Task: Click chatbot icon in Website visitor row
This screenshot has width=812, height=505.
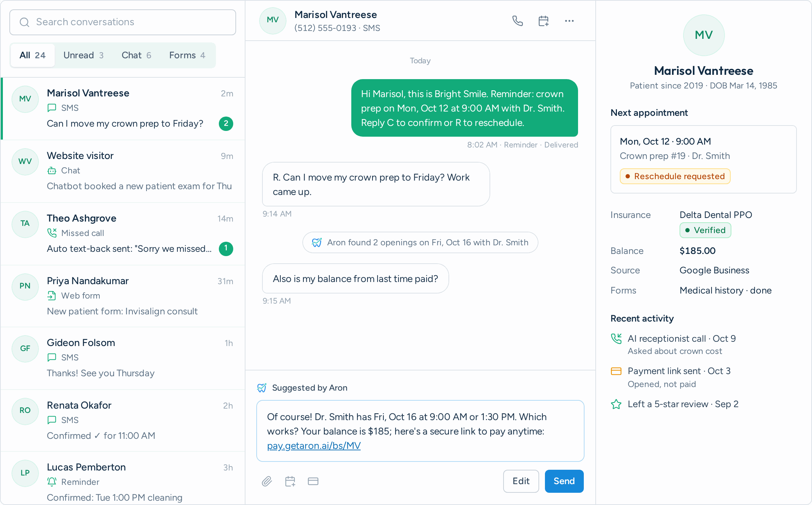Action: click(52, 170)
